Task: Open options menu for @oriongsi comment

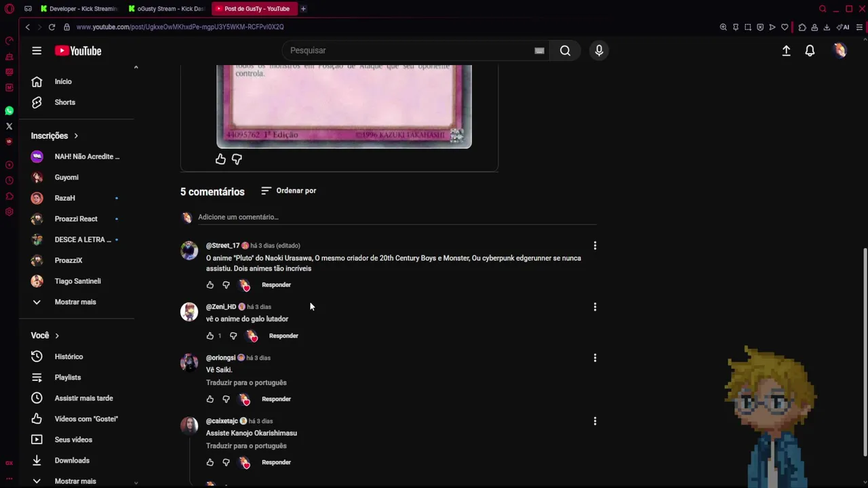Action: pyautogui.click(x=595, y=358)
